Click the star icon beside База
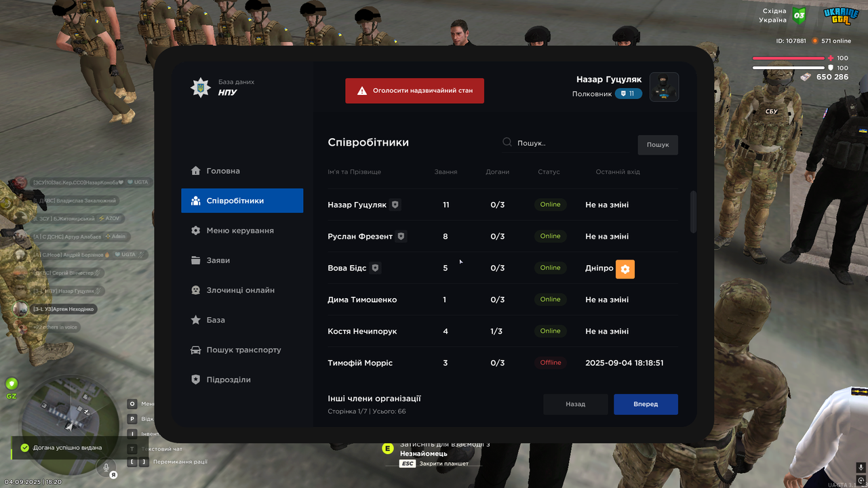 (x=195, y=320)
